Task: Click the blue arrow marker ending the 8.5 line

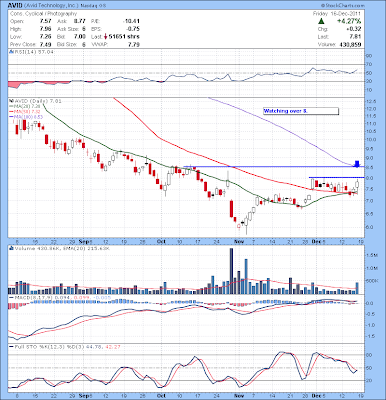Action: 357,164
